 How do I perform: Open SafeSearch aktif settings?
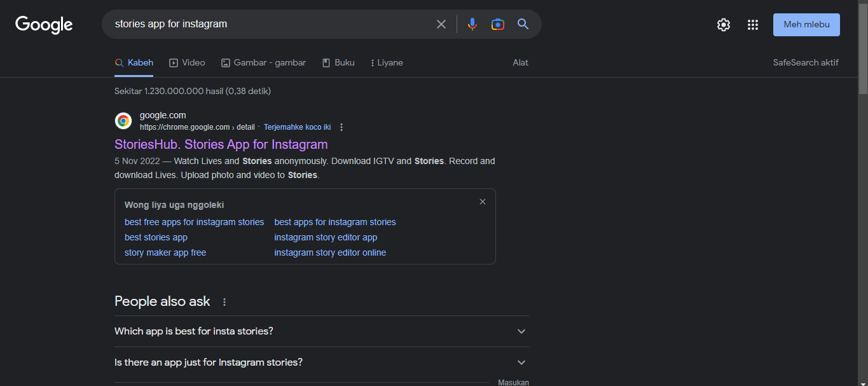pyautogui.click(x=806, y=62)
